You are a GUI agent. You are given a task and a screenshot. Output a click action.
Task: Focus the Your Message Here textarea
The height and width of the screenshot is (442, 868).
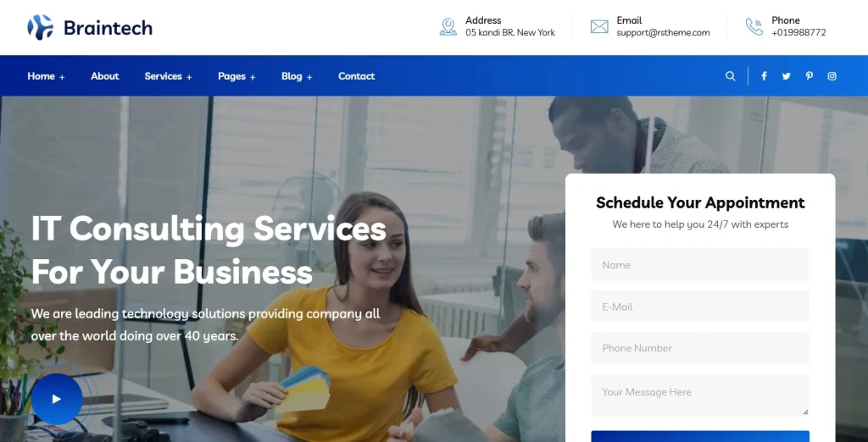(x=699, y=395)
